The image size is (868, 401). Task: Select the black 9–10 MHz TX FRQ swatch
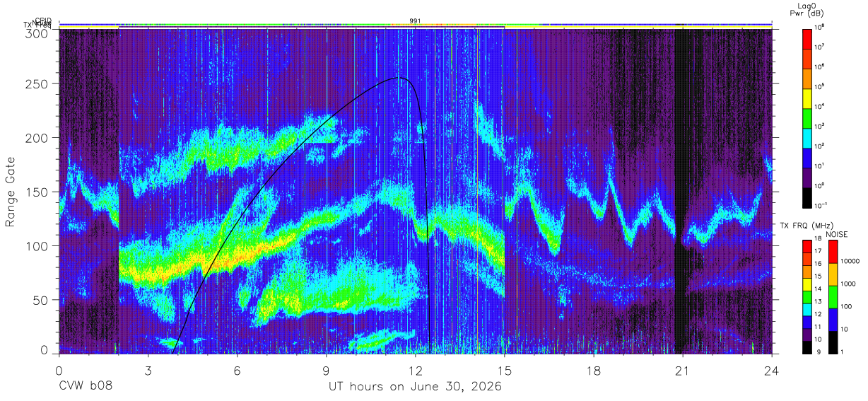(x=807, y=347)
